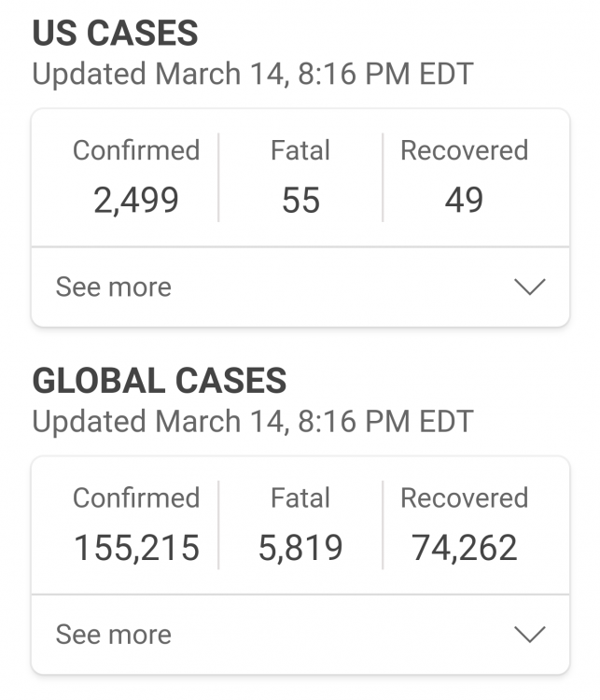Click the US Recovered label

click(x=465, y=150)
